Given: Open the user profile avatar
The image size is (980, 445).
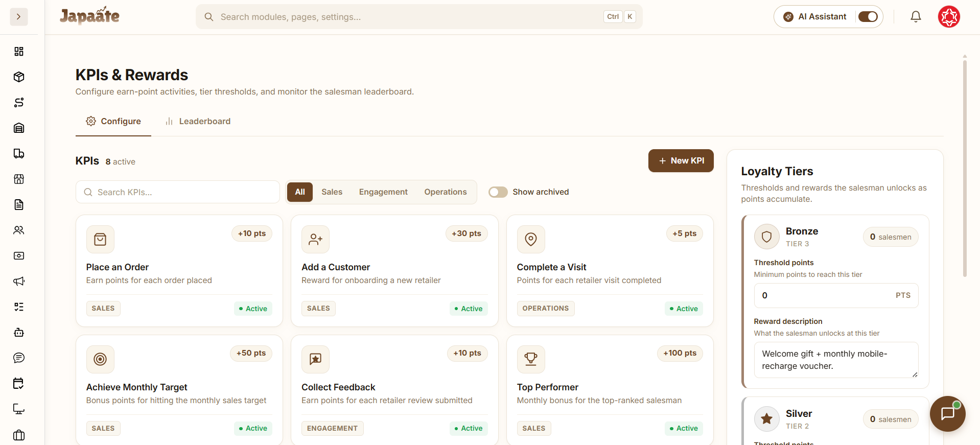Looking at the screenshot, I should (949, 17).
